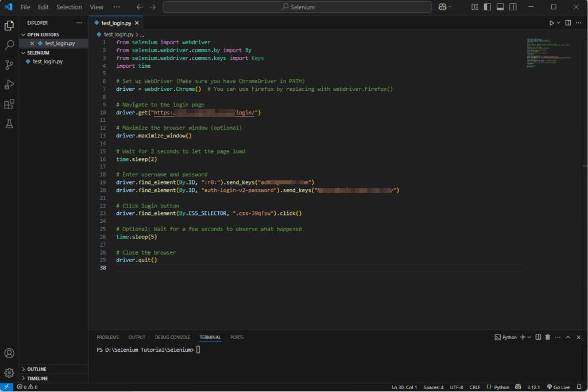
Task: Open the View menu
Action: pyautogui.click(x=96, y=7)
